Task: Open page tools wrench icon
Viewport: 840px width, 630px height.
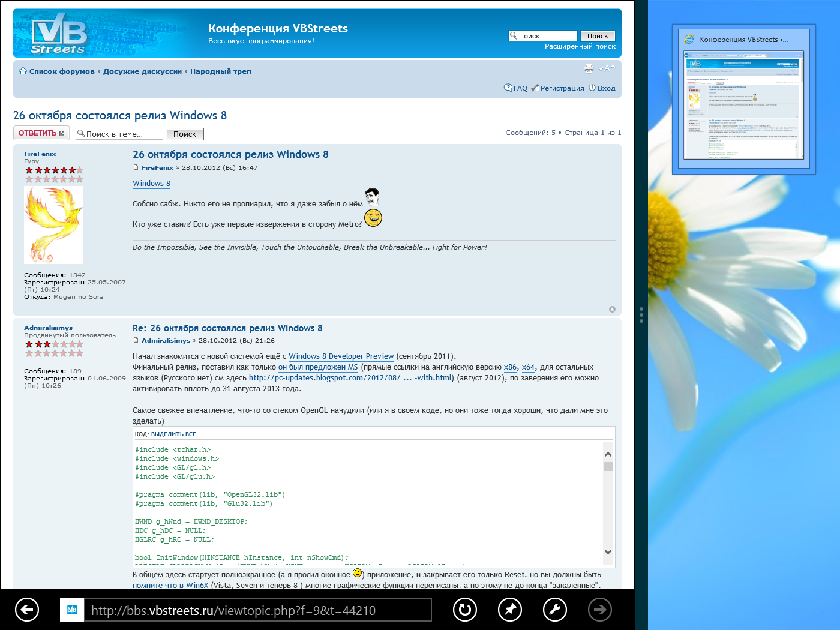Action: click(555, 610)
